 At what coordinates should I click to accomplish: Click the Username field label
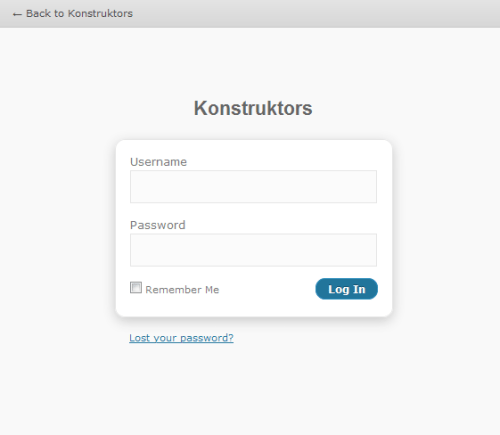pyautogui.click(x=158, y=162)
